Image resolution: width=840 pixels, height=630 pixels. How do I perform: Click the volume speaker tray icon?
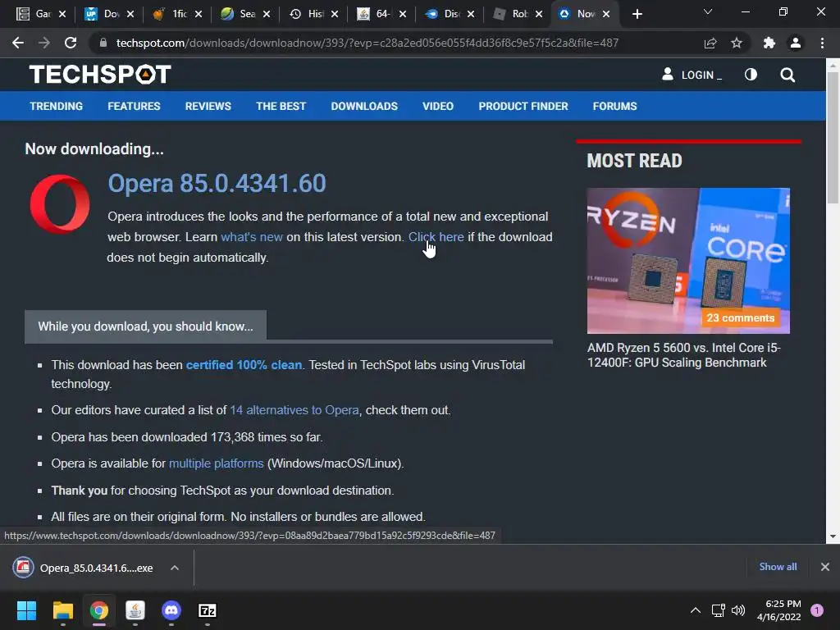pyautogui.click(x=738, y=610)
